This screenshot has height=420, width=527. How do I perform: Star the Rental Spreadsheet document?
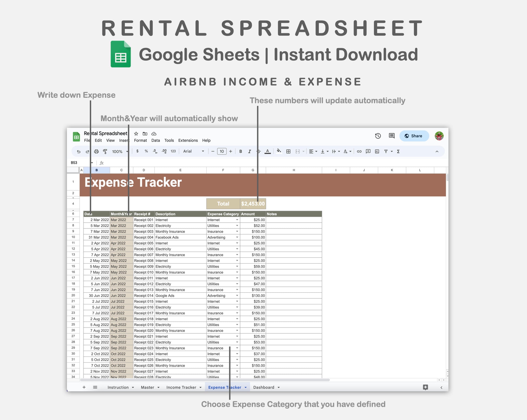[x=136, y=134]
